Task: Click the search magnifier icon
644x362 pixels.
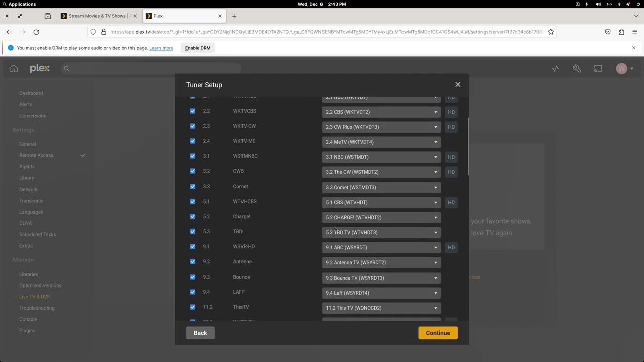Action: coord(66,69)
